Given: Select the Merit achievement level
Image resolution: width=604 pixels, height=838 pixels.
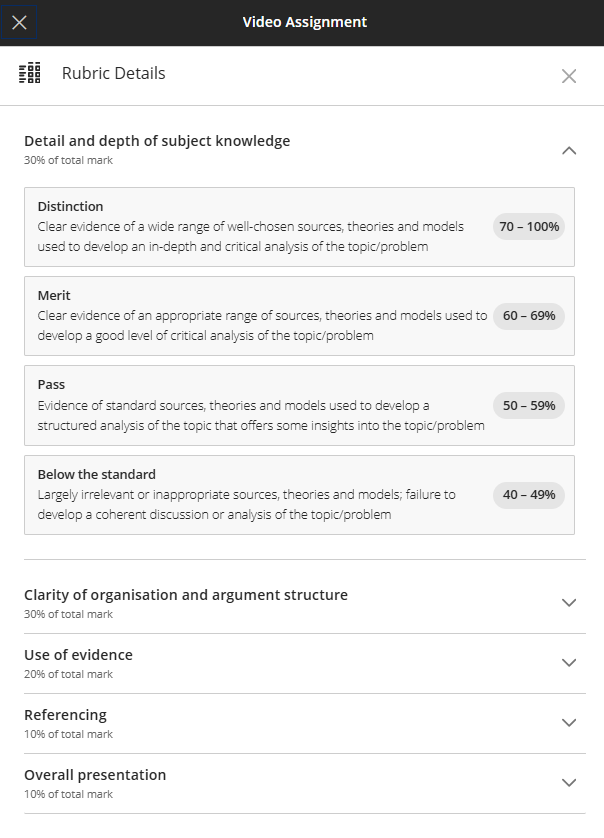Looking at the screenshot, I should (x=299, y=316).
